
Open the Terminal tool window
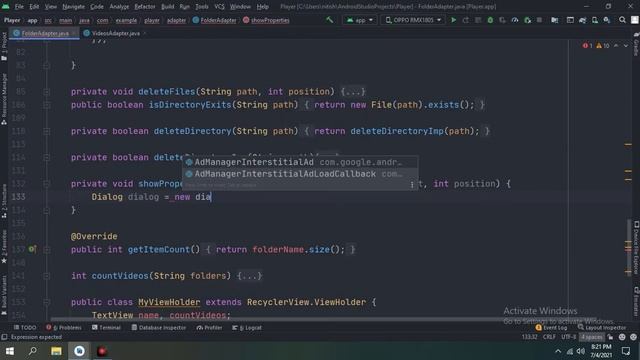pos(106,327)
